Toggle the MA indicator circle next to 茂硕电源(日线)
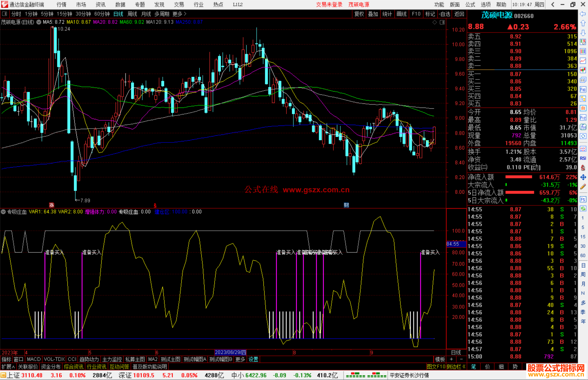 coord(39,22)
